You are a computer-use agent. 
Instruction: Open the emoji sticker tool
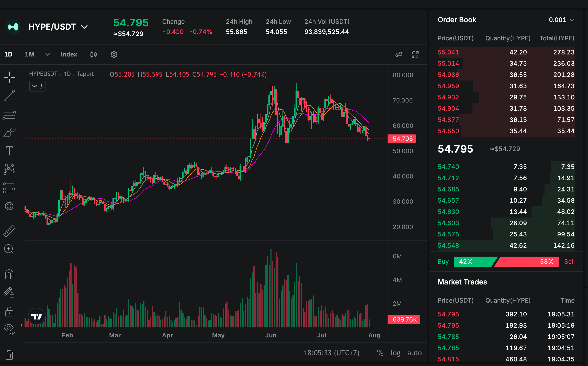9,206
